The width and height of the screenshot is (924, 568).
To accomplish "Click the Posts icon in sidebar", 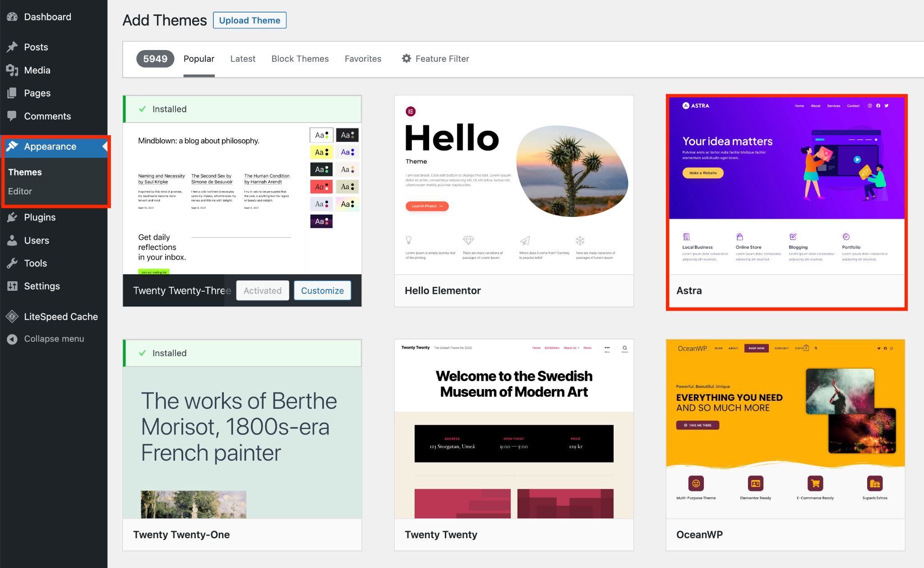I will tap(12, 46).
